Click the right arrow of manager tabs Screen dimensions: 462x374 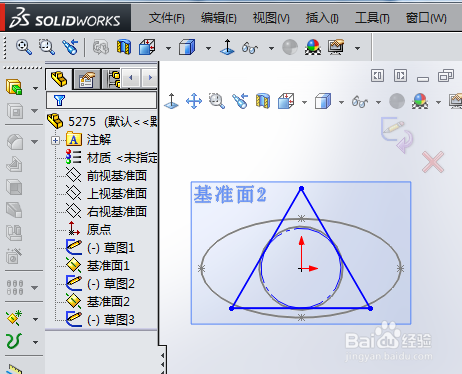coord(150,78)
